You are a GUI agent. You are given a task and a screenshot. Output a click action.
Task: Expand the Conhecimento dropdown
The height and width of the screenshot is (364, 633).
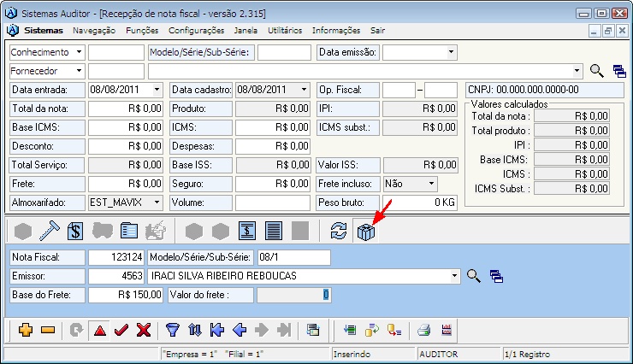pos(79,52)
